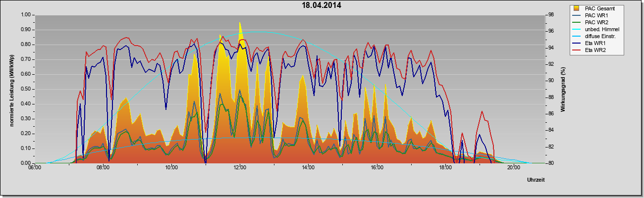Image resolution: width=644 pixels, height=198 pixels.
Task: Click the Wirkungsgrad (%) axis title
Action: click(x=563, y=89)
